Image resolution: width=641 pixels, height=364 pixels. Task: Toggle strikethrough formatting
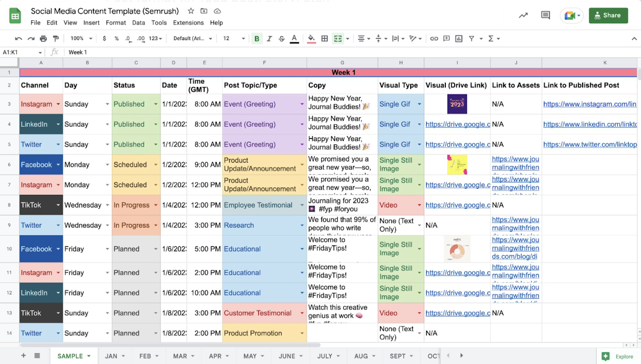tap(282, 38)
